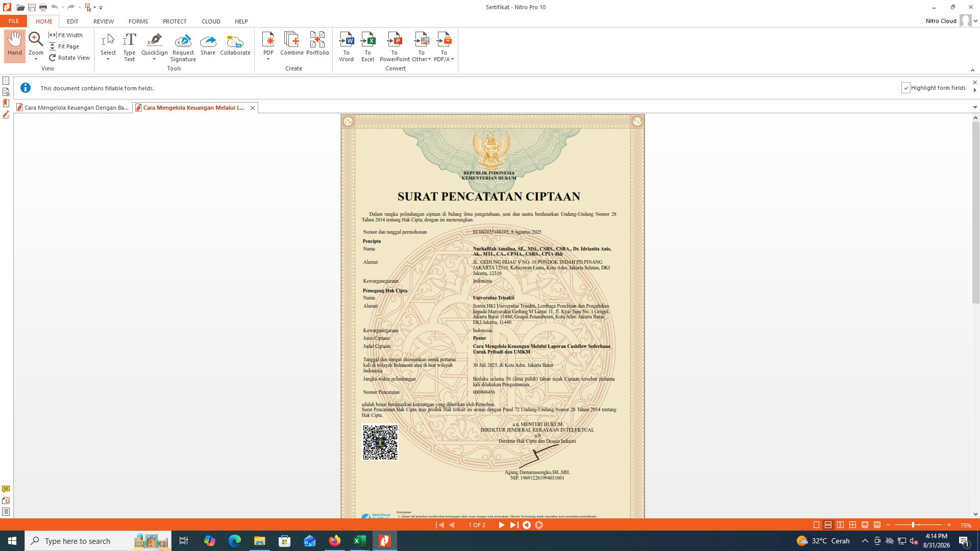Screen dimensions: 980x551
Task: Convert document To PowerPoint
Action: pyautogui.click(x=395, y=47)
